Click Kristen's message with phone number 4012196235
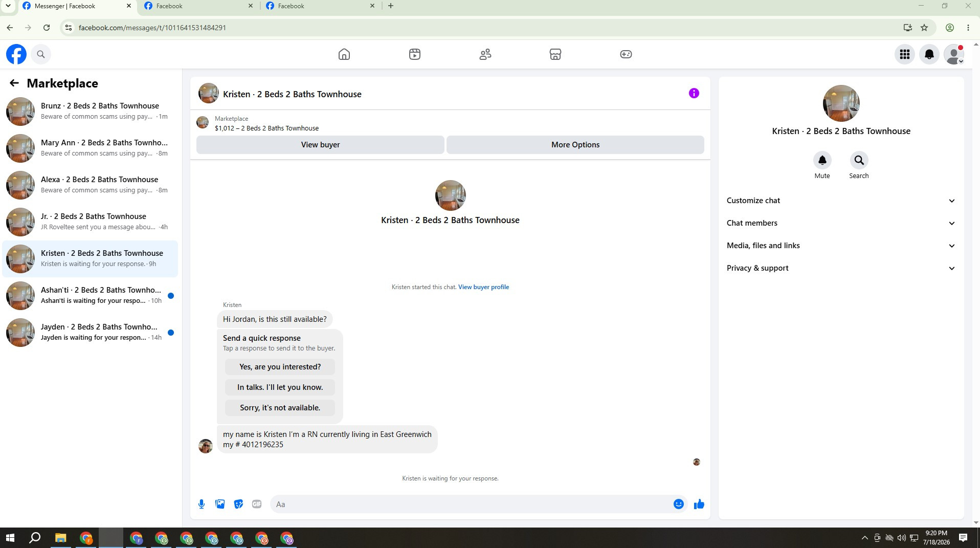 coord(327,440)
